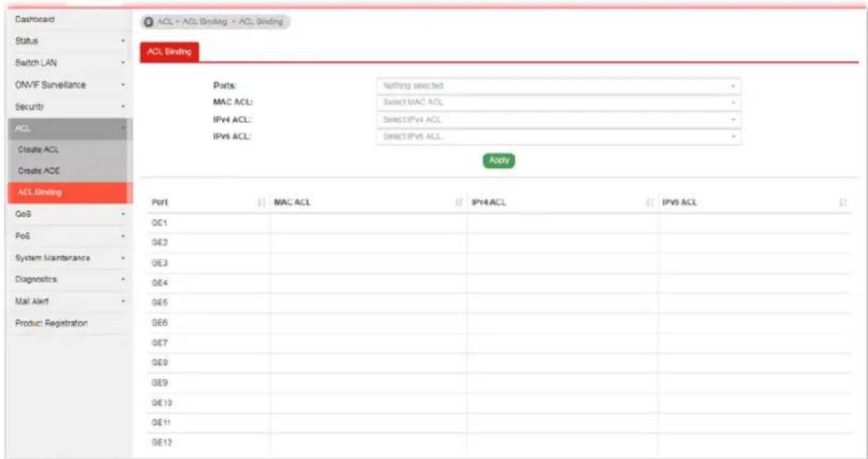Click the GE7 port row

pyautogui.click(x=499, y=343)
